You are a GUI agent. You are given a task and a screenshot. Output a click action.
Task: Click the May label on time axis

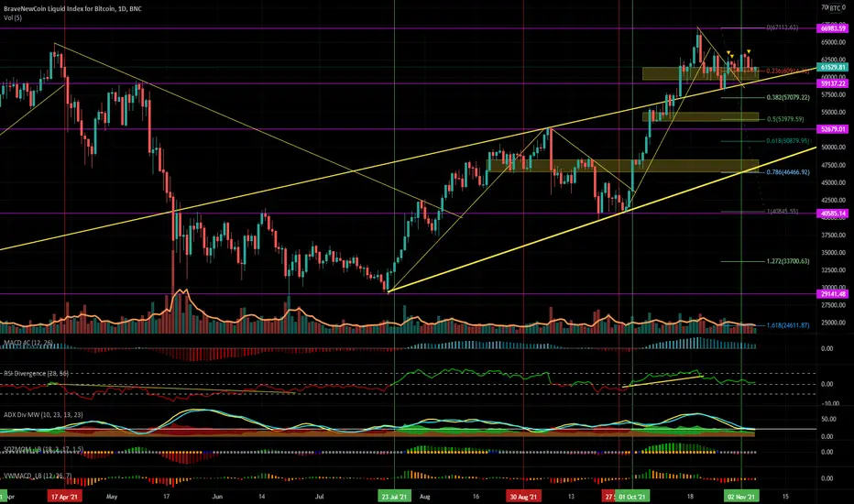(x=112, y=497)
